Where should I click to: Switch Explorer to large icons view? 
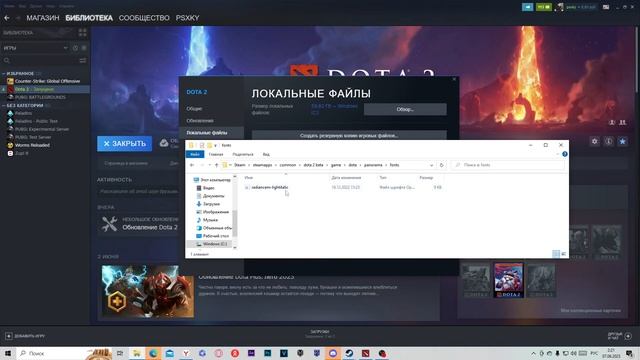coord(564,254)
